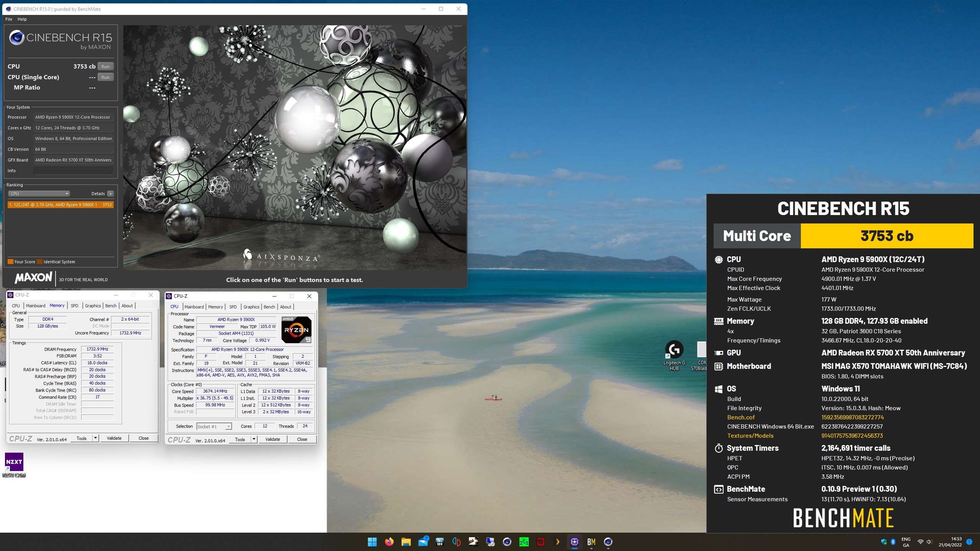
Task: Open the dark red square taskbar icon
Action: click(x=541, y=542)
